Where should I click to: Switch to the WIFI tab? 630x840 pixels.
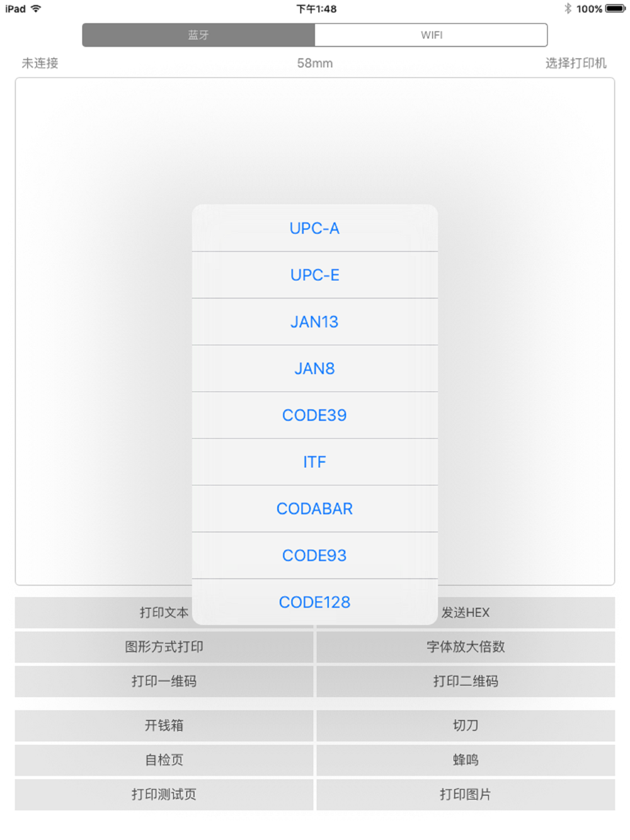point(431,35)
